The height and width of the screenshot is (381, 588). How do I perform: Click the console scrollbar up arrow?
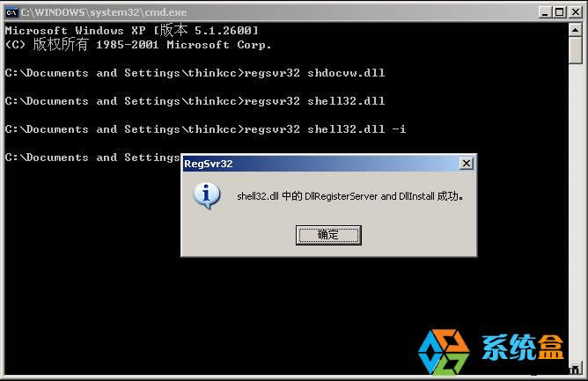(x=576, y=29)
